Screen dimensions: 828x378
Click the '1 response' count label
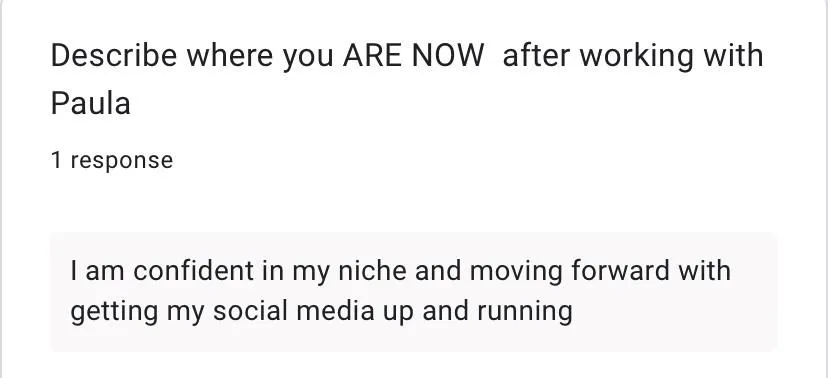coord(112,160)
